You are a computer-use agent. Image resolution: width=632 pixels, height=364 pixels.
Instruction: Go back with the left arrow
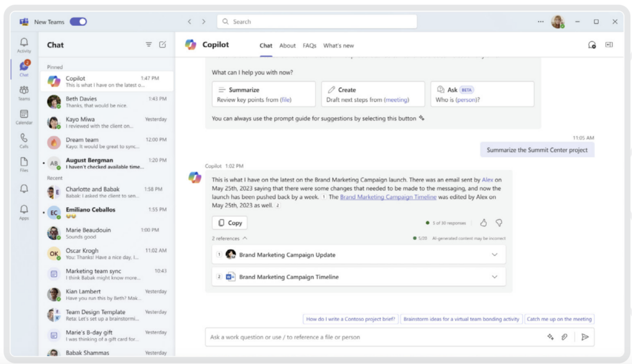[189, 22]
